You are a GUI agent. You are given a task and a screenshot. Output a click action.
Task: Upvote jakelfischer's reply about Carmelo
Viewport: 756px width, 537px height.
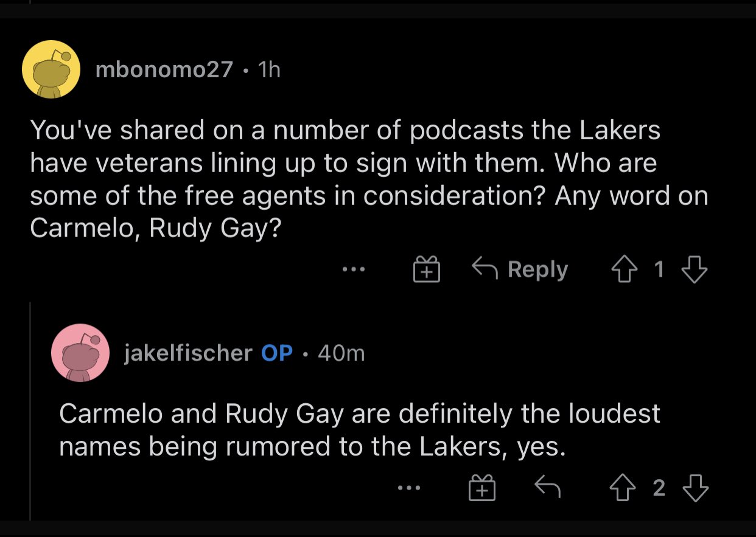point(622,488)
